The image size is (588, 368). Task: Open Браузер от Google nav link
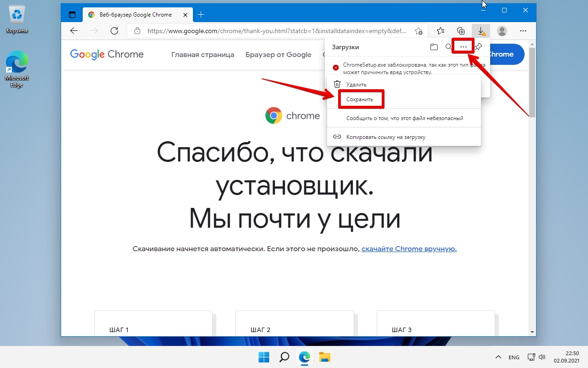[278, 54]
